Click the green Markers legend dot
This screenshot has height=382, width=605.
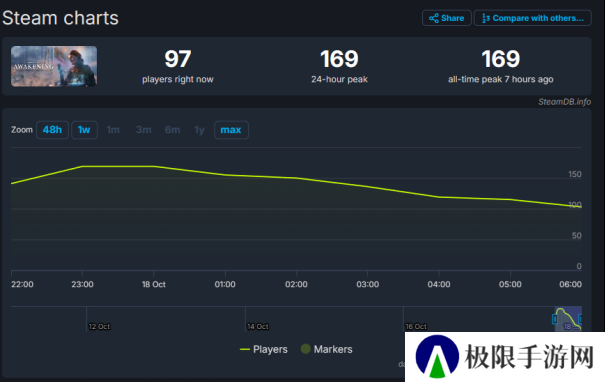(x=306, y=349)
